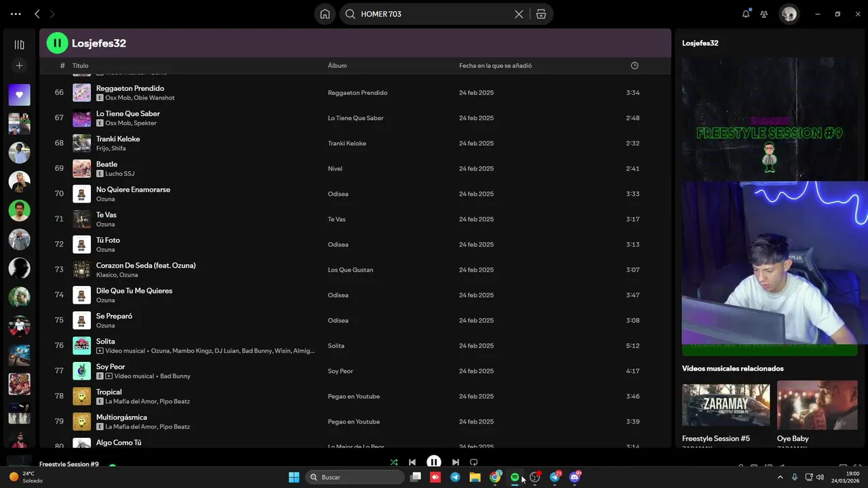Toggle repeat in the player bar
The image size is (868, 488).
(x=474, y=462)
